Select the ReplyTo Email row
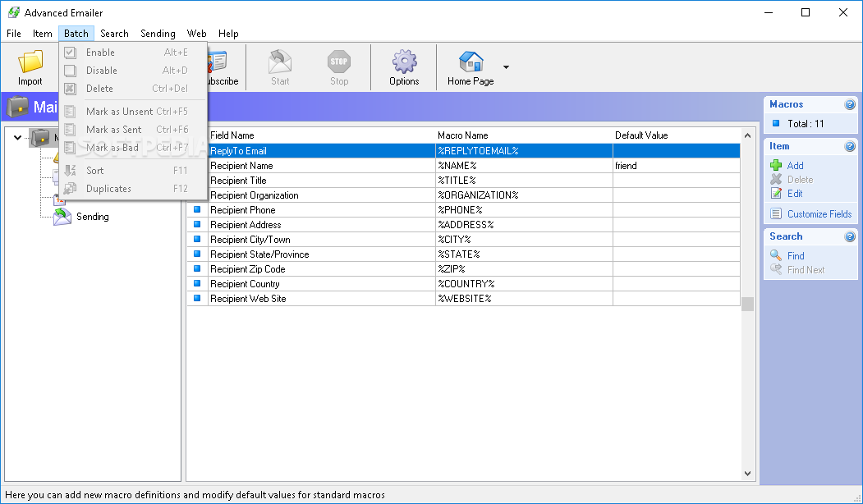863x504 pixels. pyautogui.click(x=463, y=151)
